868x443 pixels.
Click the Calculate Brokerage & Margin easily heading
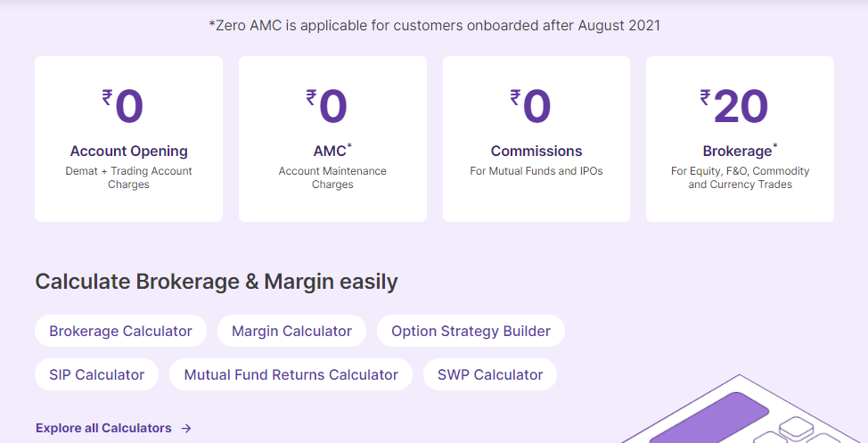click(217, 282)
